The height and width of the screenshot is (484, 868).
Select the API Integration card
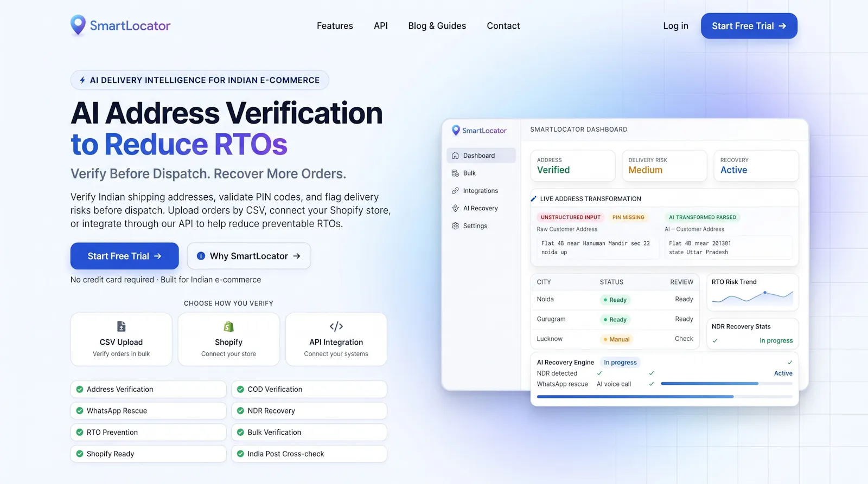pyautogui.click(x=336, y=339)
